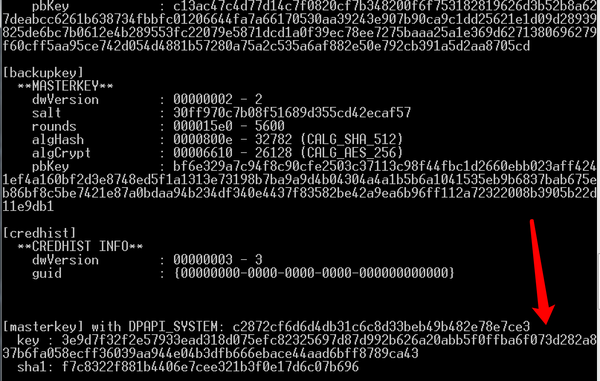The width and height of the screenshot is (600, 381).
Task: Click the hex line starting f60cff5aa95ce742
Action: 266,46
